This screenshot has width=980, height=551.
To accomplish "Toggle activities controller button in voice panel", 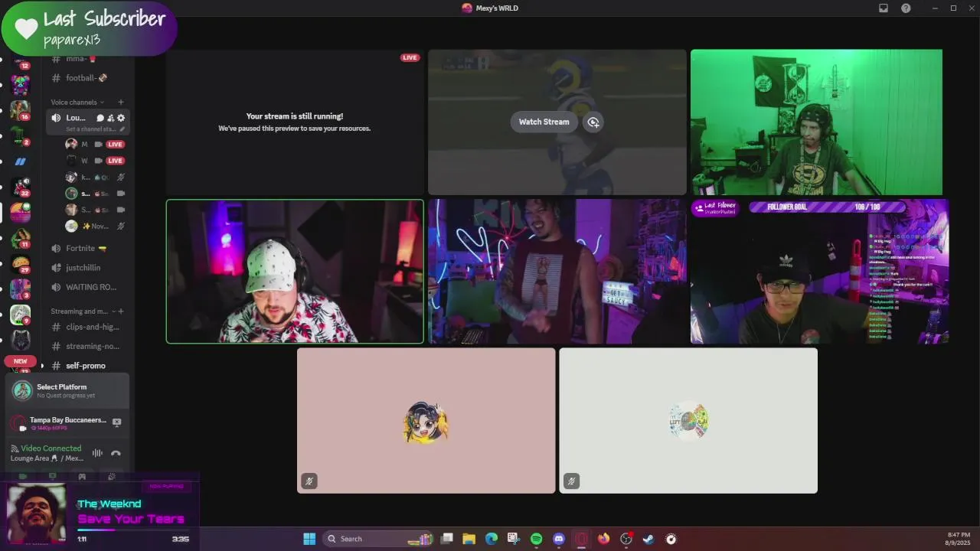I will 82,476.
